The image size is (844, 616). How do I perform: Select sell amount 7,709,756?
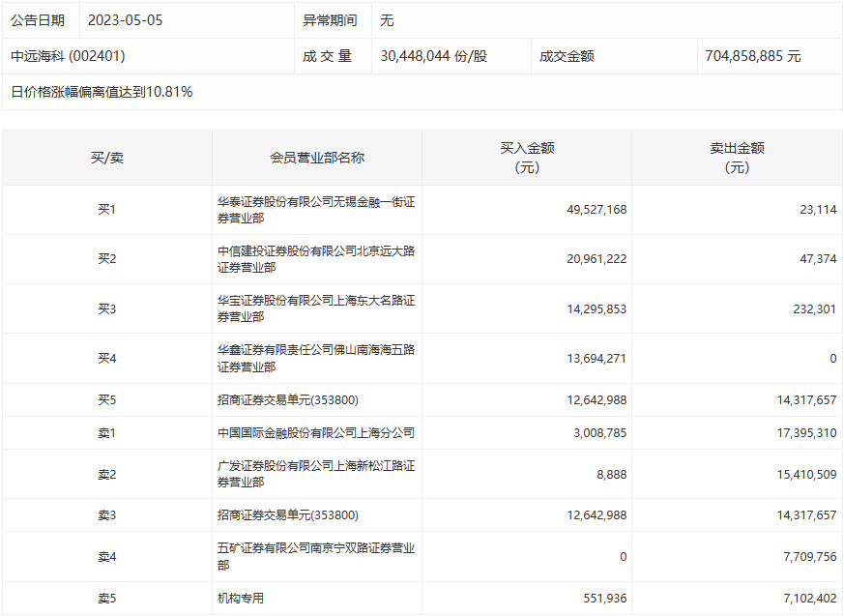(809, 557)
